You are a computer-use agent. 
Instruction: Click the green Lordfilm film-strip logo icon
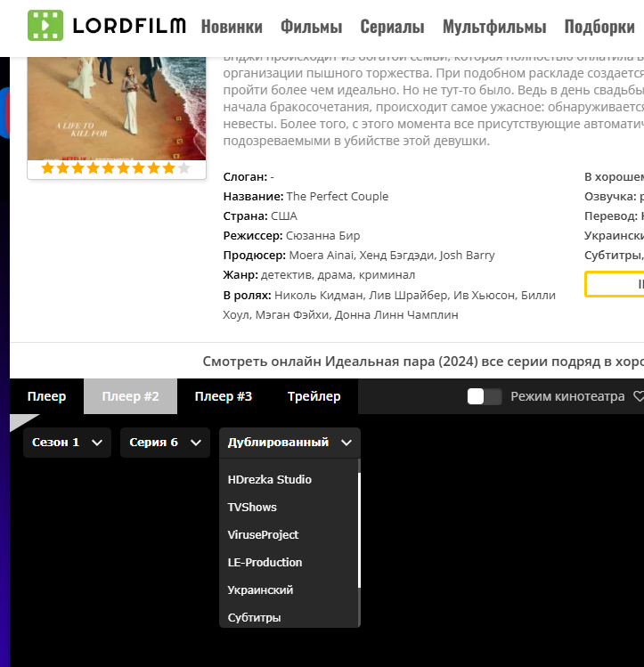click(x=45, y=26)
